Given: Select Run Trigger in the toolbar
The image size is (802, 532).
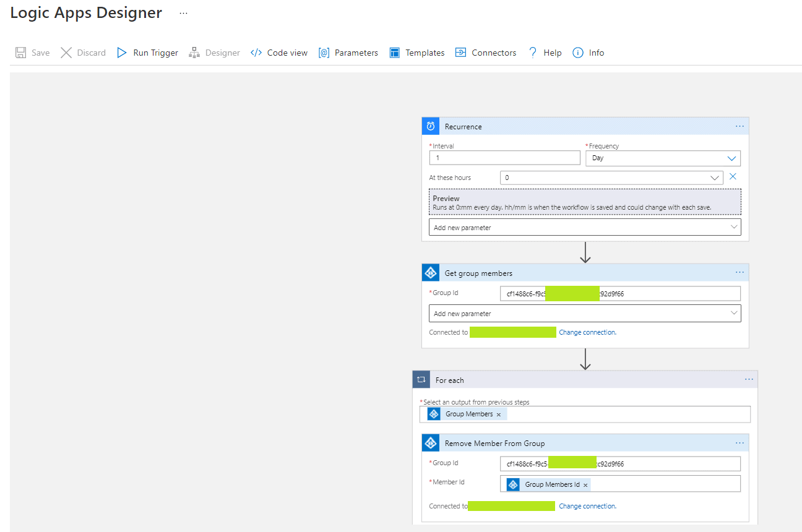Looking at the screenshot, I should [147, 53].
